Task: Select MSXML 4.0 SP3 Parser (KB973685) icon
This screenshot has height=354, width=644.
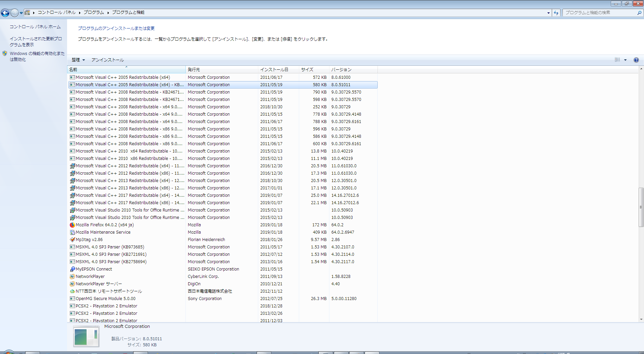Action: [72, 247]
